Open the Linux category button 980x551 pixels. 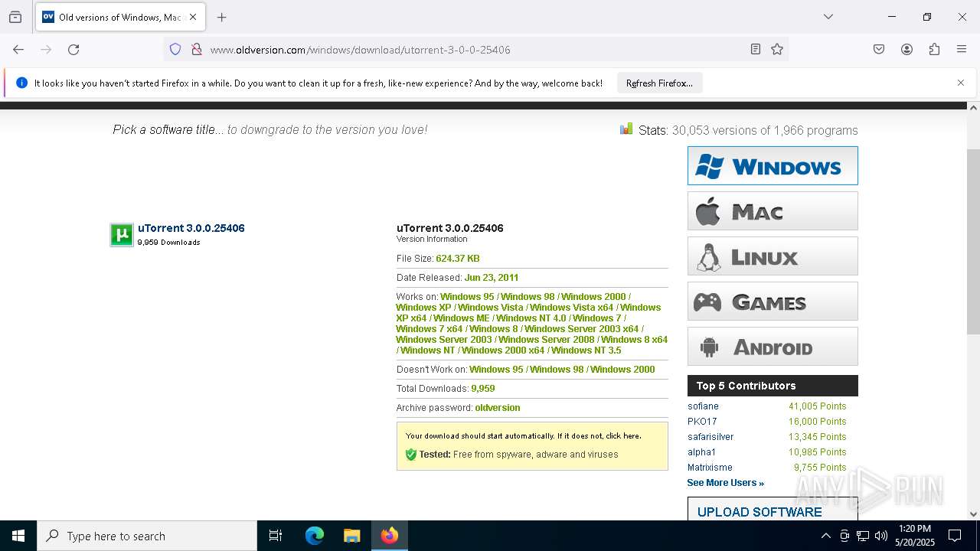point(773,256)
